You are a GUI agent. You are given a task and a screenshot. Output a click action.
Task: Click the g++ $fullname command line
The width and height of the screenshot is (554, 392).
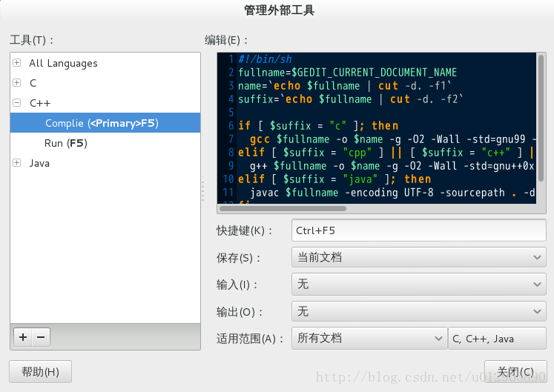(392, 166)
